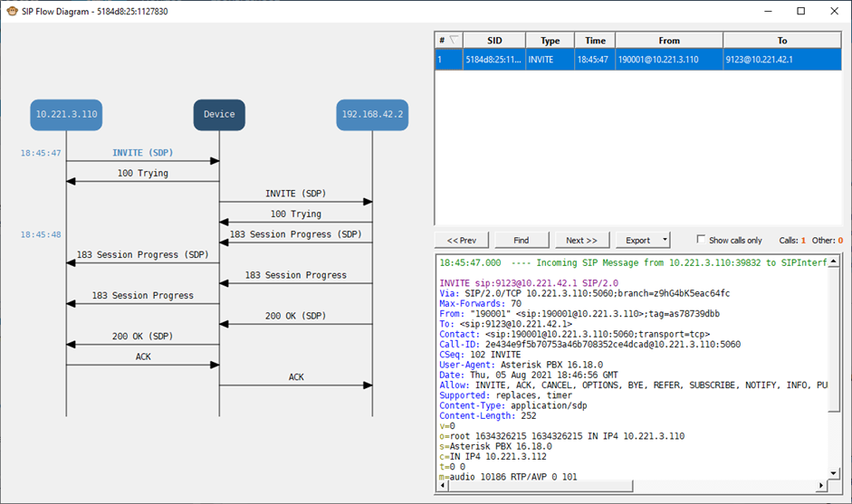Click the monkey app icon in title bar
This screenshot has height=504, width=852.
pyautogui.click(x=11, y=11)
